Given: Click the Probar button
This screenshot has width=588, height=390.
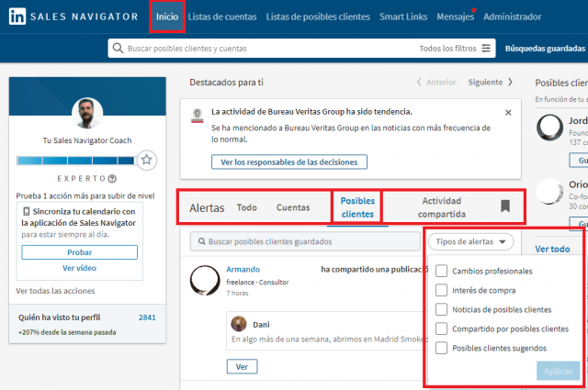Looking at the screenshot, I should [x=80, y=252].
